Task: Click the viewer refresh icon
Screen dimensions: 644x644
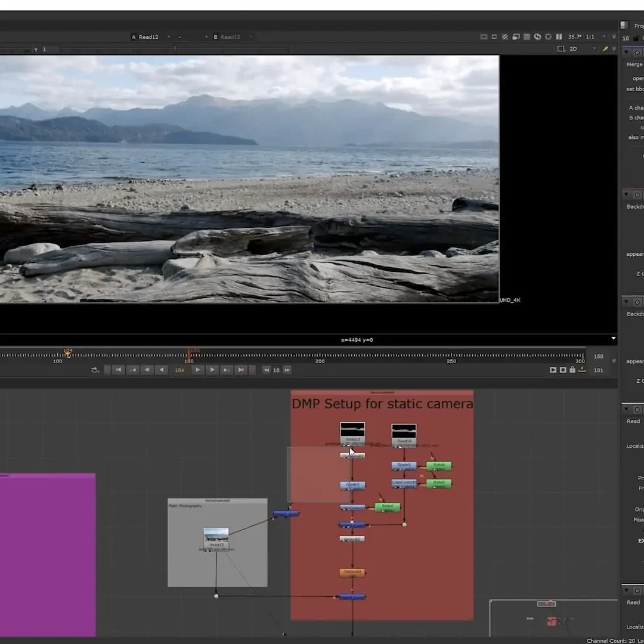Action: point(537,37)
